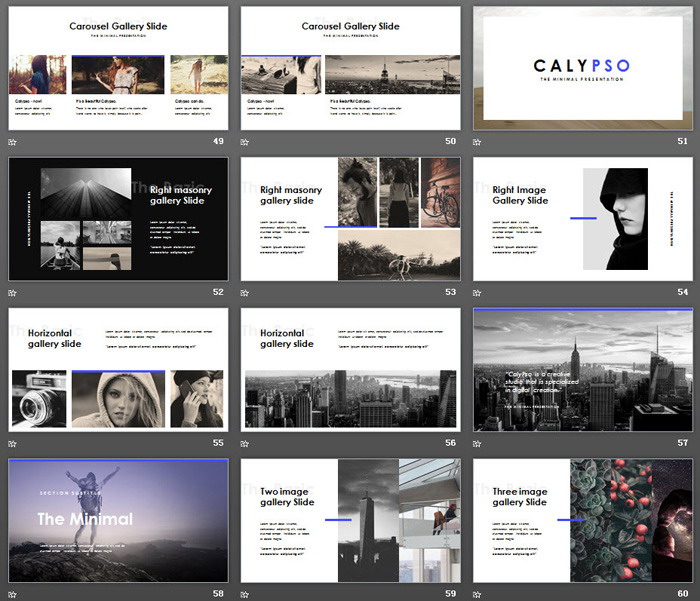Choose the Three image gallery slide
The image size is (700, 601).
pos(582,520)
